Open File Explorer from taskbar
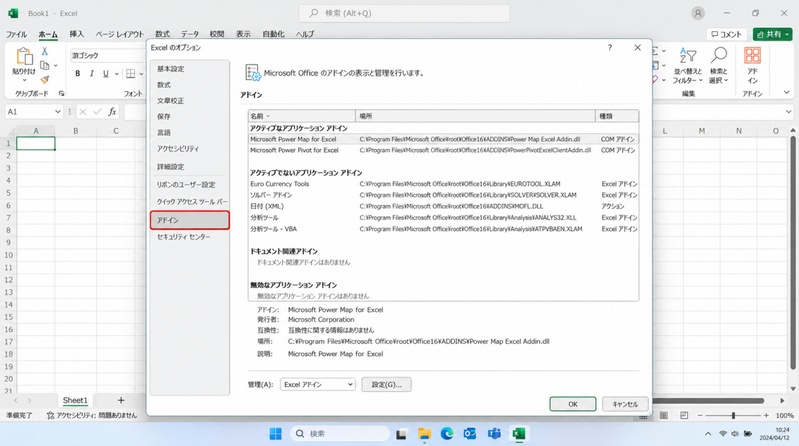Viewport: 799px width, 446px height. pos(424,434)
